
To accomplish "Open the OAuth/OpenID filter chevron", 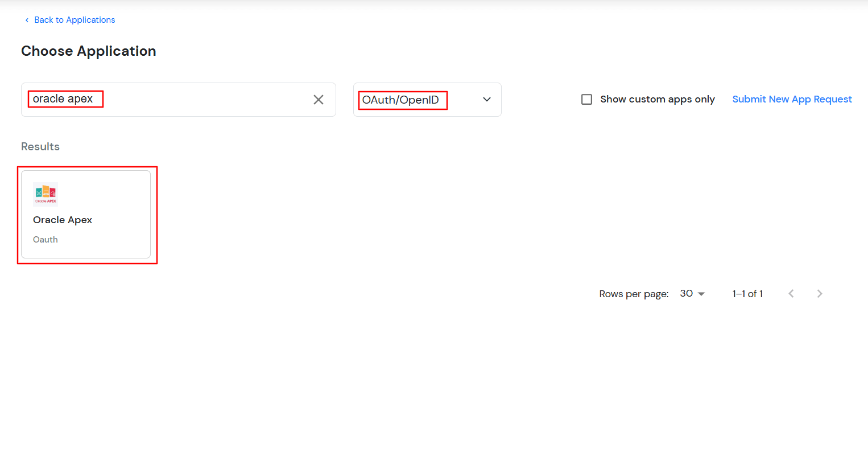I will [x=486, y=99].
